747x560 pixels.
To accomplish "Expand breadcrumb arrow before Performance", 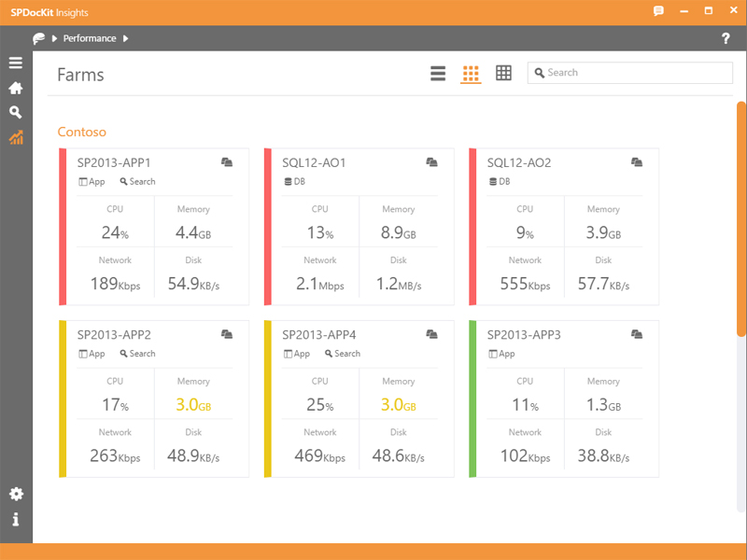I will [x=54, y=38].
